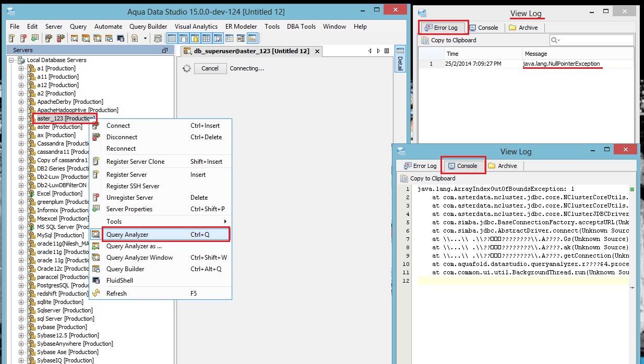Select the sybase [Production] server

(x=61, y=327)
